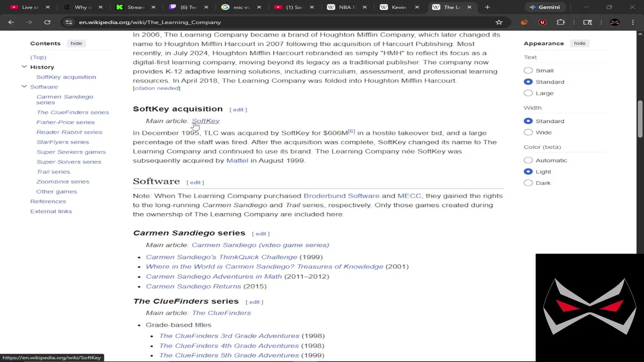
Task: Bookmark this page with the star icon
Action: tap(499, 22)
